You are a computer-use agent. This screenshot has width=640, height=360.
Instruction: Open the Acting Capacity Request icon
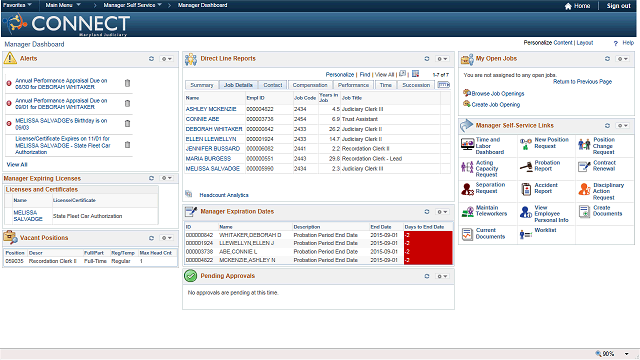[x=467, y=167]
